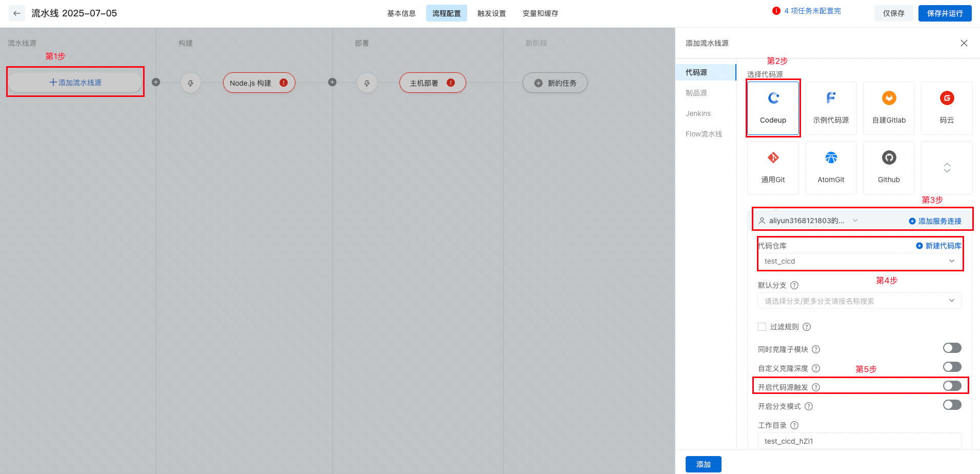The width and height of the screenshot is (980, 474).
Task: Switch to the 触发设置 tab
Action: [x=491, y=13]
